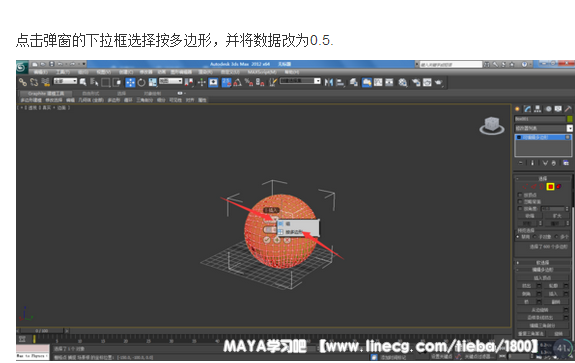
Task: Activate Polygon sub-object level icon
Action: pyautogui.click(x=550, y=187)
